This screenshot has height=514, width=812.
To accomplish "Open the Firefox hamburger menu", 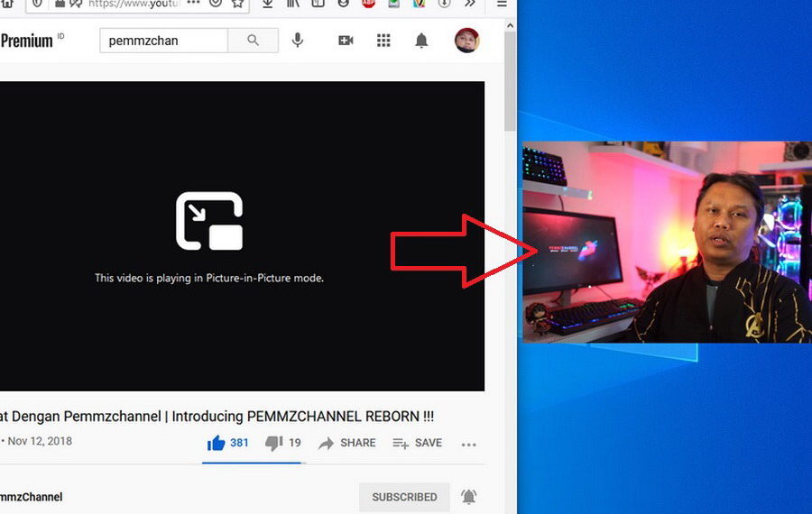I will click(x=502, y=4).
